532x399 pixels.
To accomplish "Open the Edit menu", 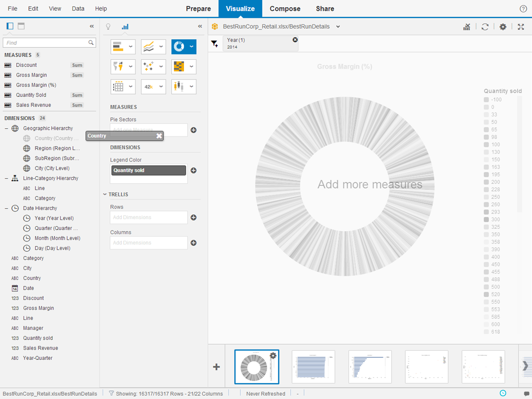I will click(33, 9).
